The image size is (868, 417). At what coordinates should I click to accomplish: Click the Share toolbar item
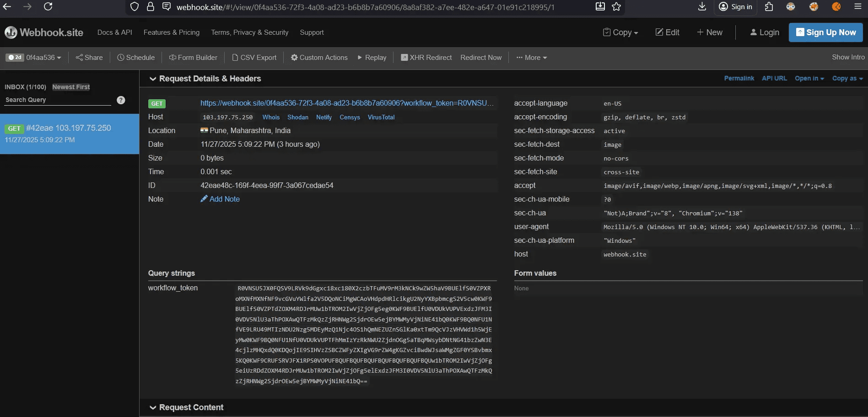click(x=89, y=58)
